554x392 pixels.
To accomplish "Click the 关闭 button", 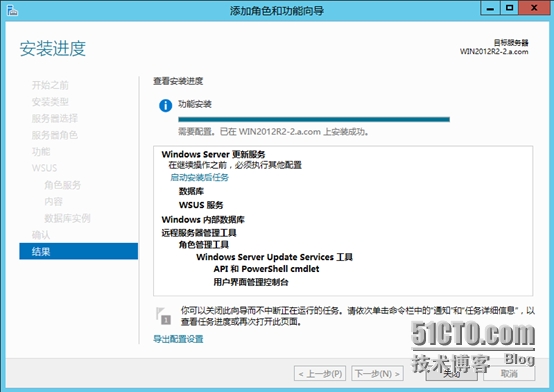I will click(451, 374).
